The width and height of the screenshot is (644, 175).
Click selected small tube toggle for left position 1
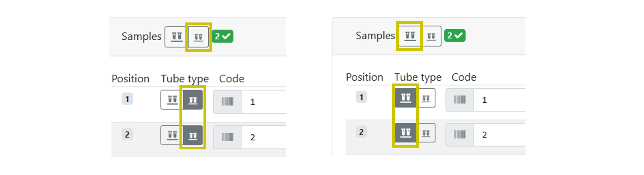[x=193, y=100]
